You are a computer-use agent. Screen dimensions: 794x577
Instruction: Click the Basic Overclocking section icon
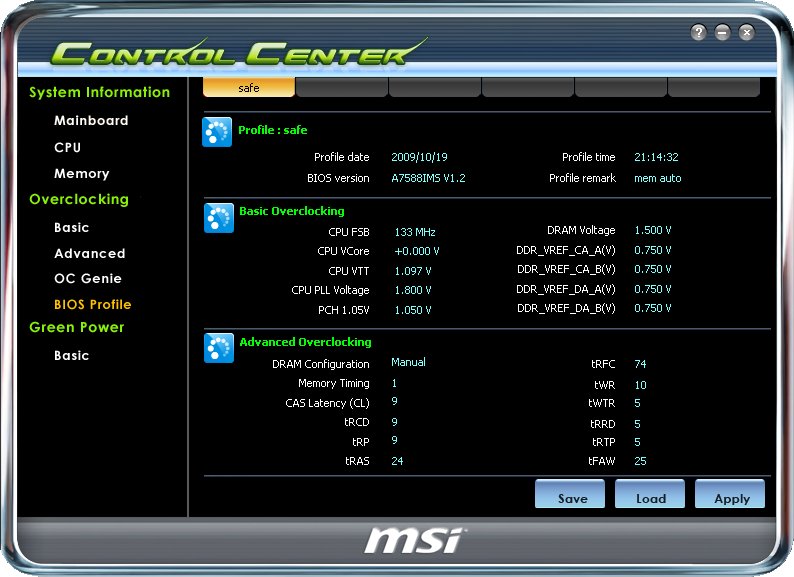pyautogui.click(x=219, y=218)
